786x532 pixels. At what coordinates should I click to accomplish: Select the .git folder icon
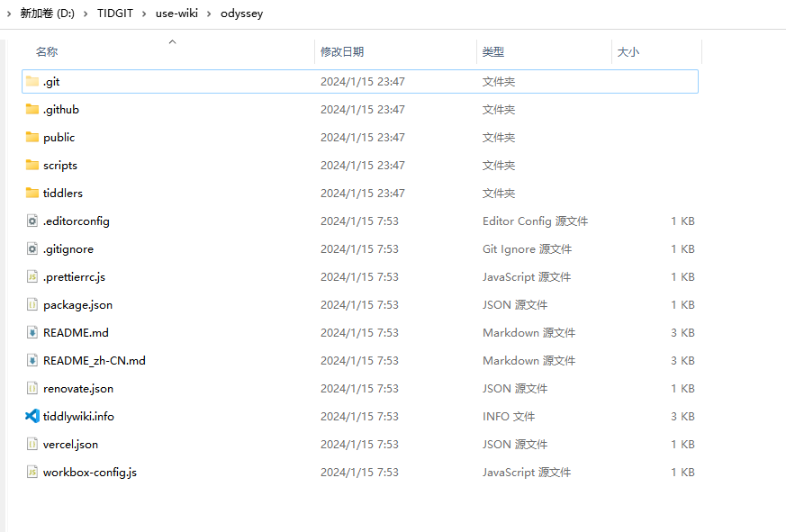click(32, 81)
